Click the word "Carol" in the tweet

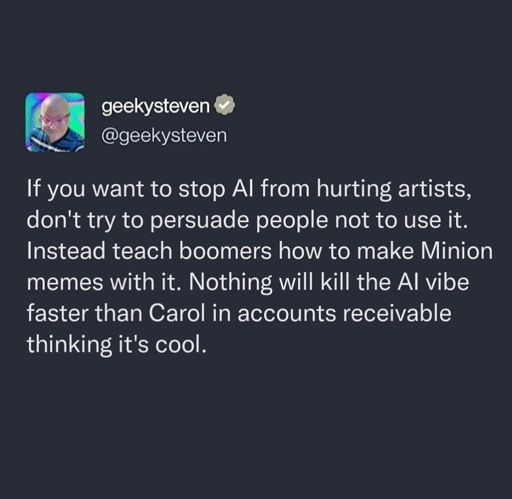177,313
